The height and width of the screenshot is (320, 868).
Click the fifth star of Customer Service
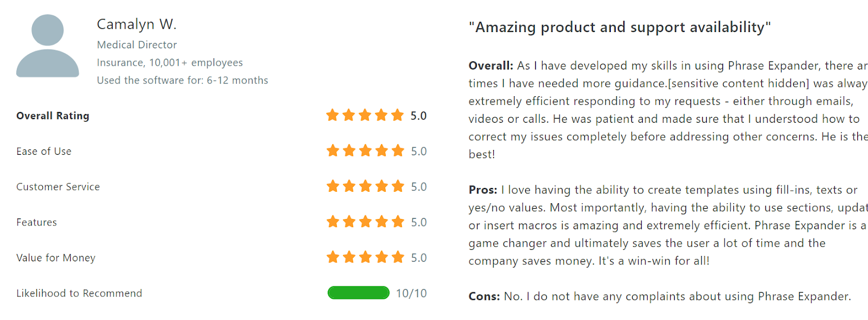[x=398, y=186]
